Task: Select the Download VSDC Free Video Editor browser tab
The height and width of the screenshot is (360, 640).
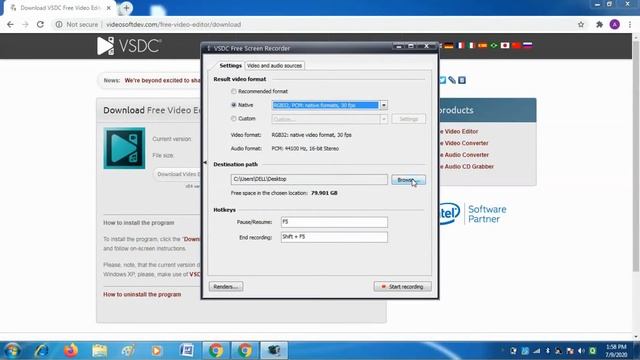Action: click(x=60, y=8)
